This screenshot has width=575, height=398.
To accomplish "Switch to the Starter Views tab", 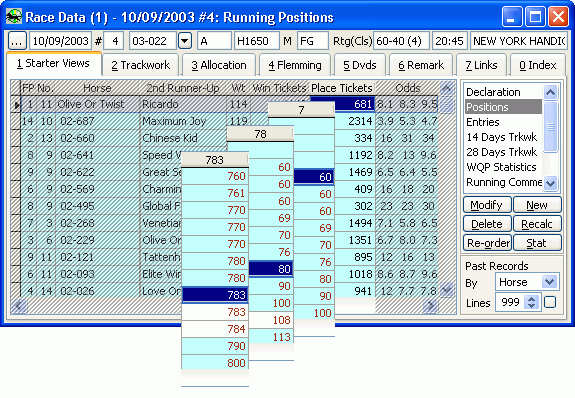I will [54, 63].
